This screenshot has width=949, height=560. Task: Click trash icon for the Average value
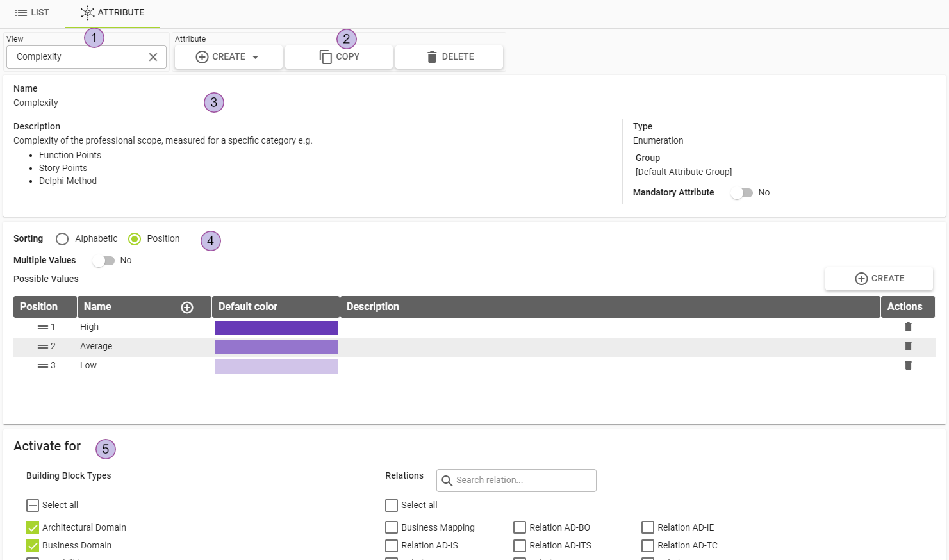coord(907,346)
